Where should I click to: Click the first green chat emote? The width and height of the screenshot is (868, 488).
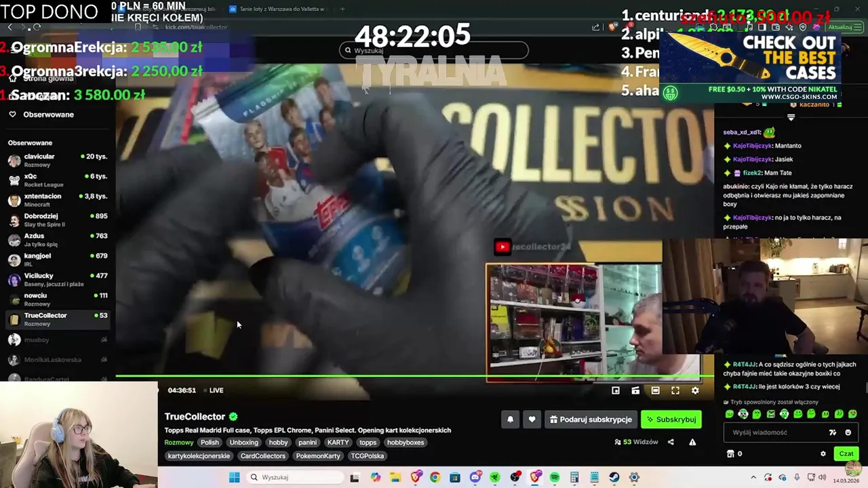click(730, 413)
